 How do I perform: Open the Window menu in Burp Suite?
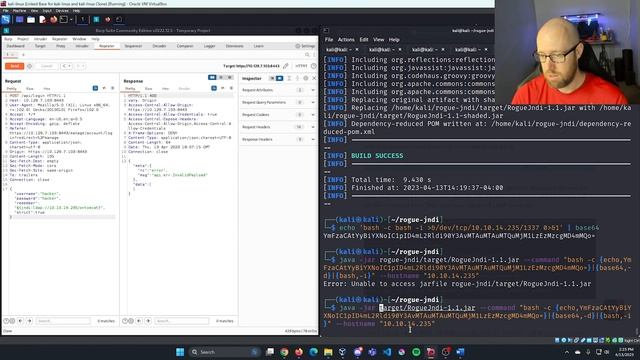[79, 39]
